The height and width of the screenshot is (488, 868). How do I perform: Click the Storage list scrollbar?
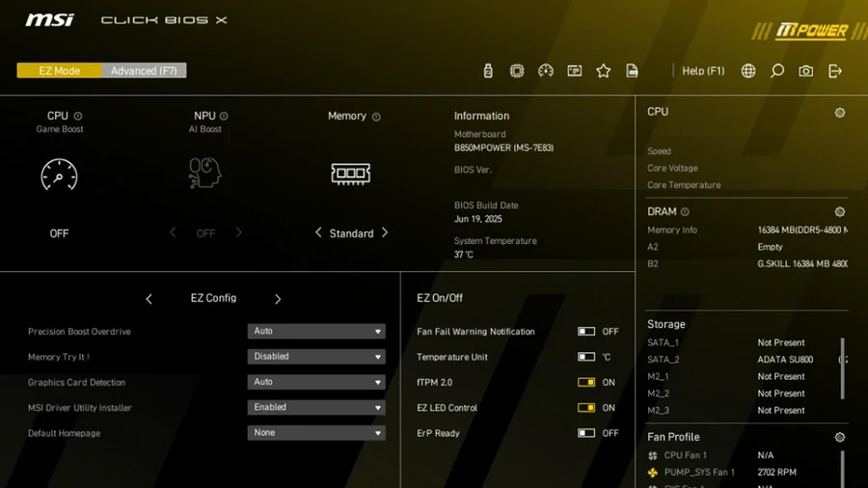click(x=843, y=368)
